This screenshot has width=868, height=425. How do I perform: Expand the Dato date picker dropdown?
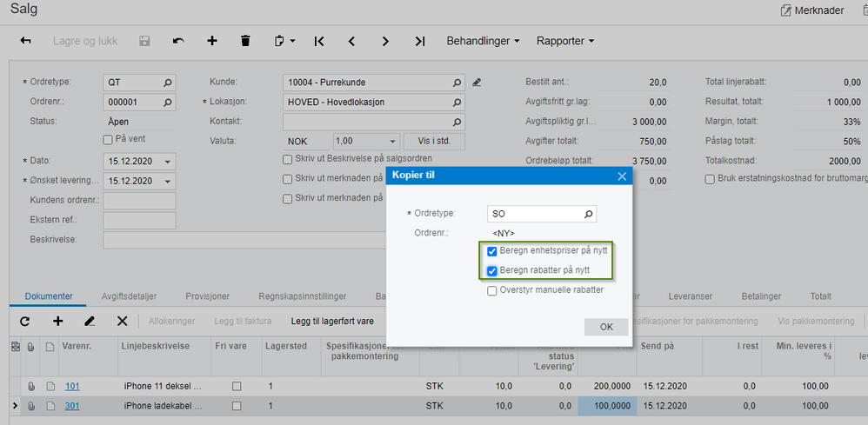pyautogui.click(x=167, y=161)
